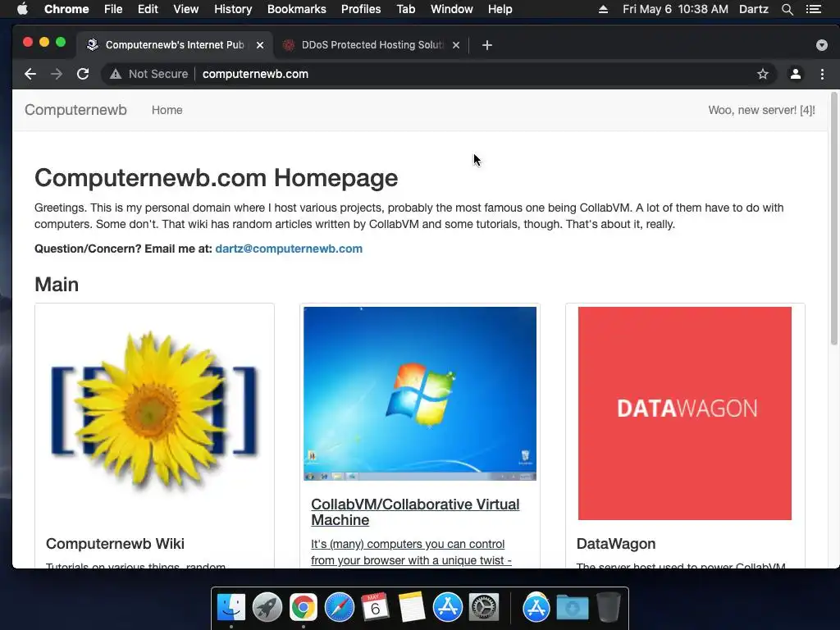Open Launchpad from the dock
The height and width of the screenshot is (630, 840).
[267, 608]
